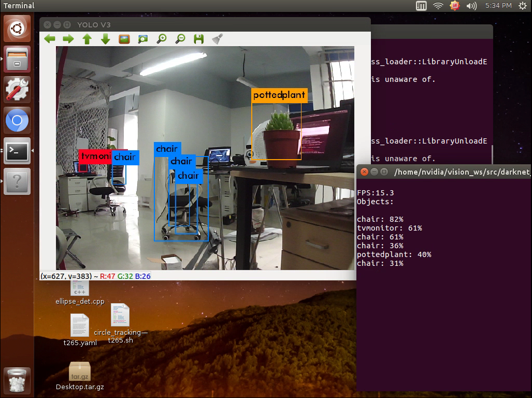Minimize the darknet terminal window

pyautogui.click(x=374, y=172)
